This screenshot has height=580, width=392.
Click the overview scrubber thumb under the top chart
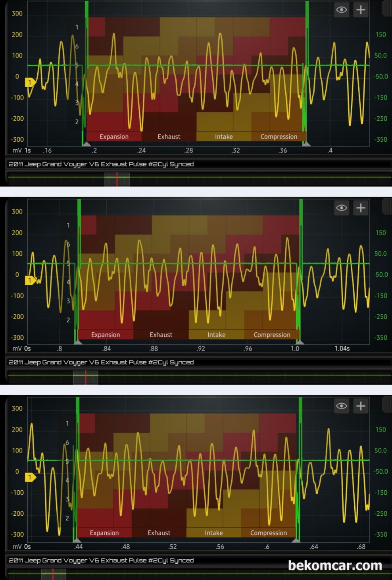point(117,179)
